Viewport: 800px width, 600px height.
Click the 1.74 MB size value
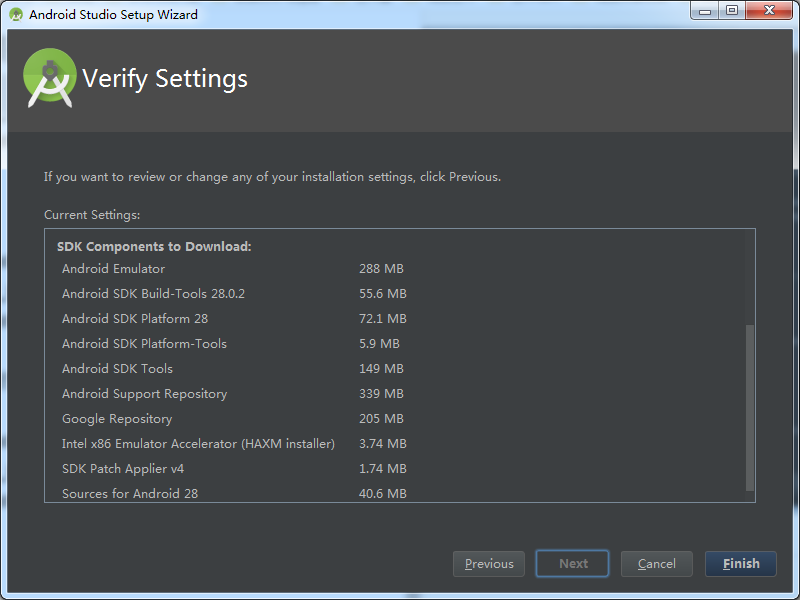pos(383,469)
